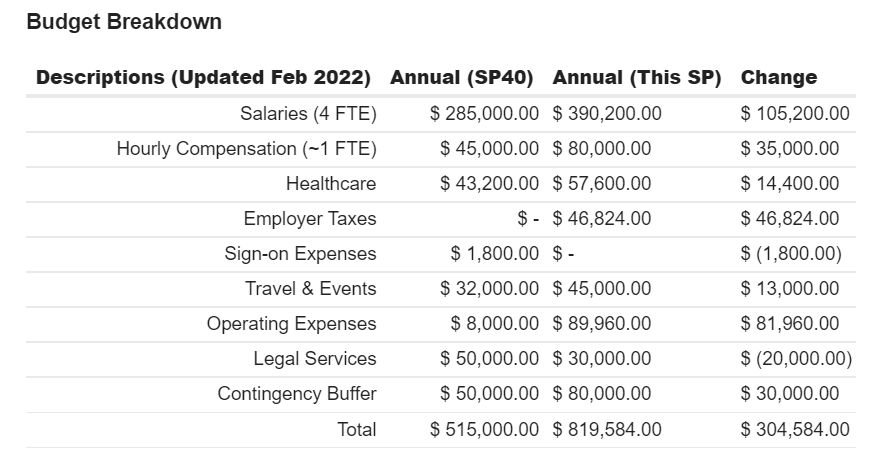
Task: Click the Hourly Compensation (~1 FTE) label
Action: pos(246,149)
